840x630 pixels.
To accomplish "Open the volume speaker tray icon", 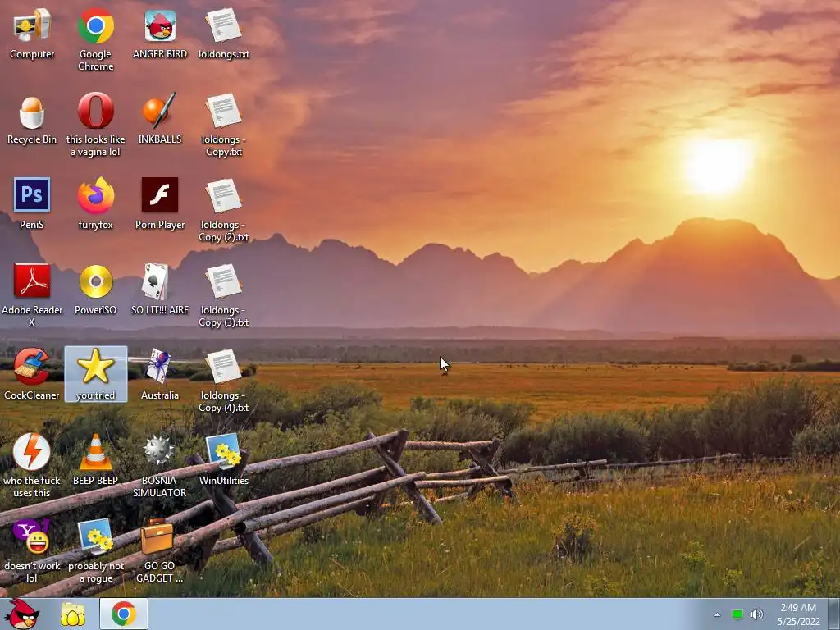I will pyautogui.click(x=756, y=614).
